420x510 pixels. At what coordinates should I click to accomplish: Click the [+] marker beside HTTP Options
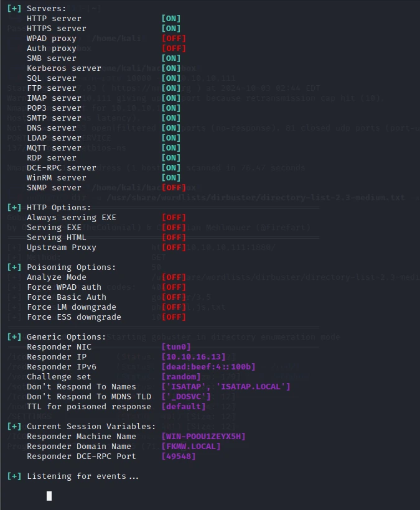(x=14, y=208)
